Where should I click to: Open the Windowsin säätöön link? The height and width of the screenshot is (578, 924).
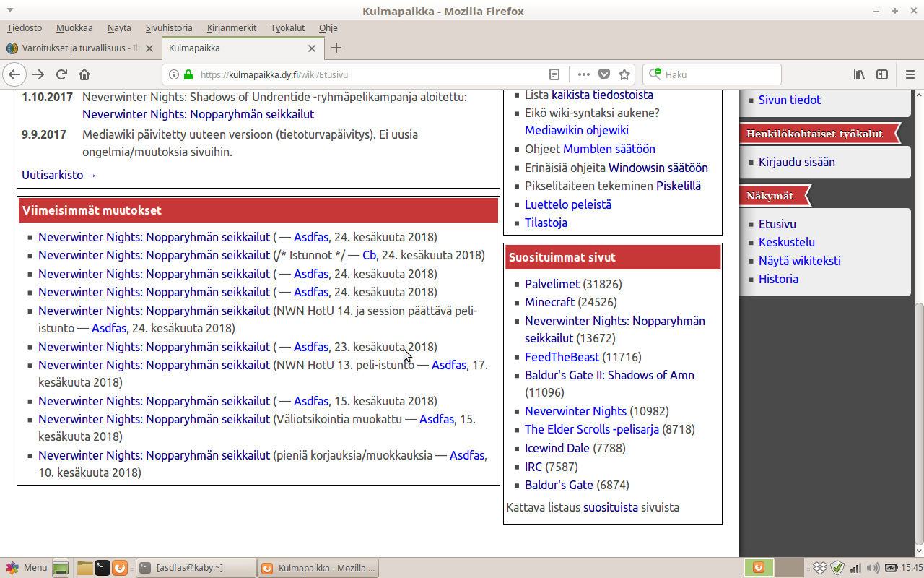(x=658, y=168)
